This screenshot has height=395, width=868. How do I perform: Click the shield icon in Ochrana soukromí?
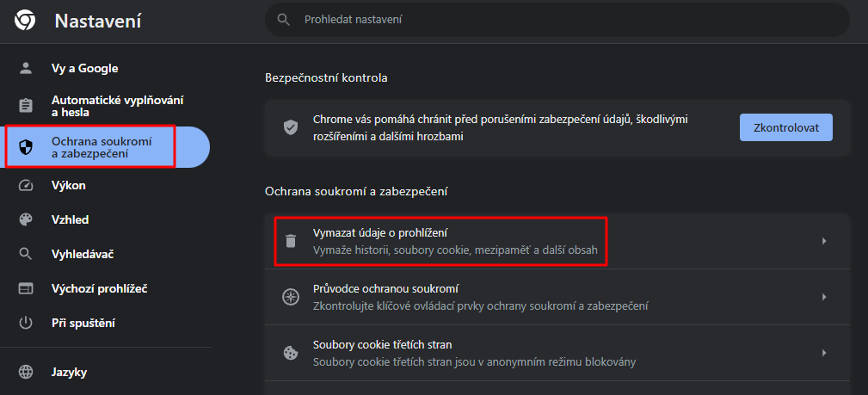26,147
